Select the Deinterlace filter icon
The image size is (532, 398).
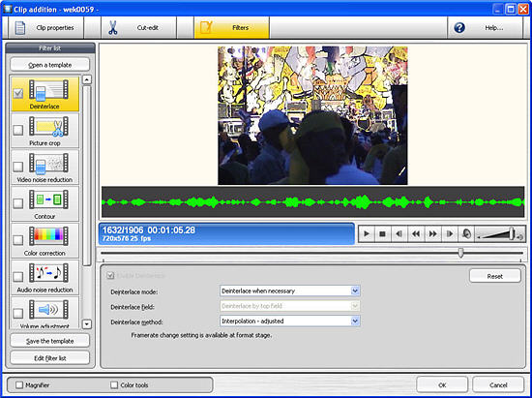48,90
